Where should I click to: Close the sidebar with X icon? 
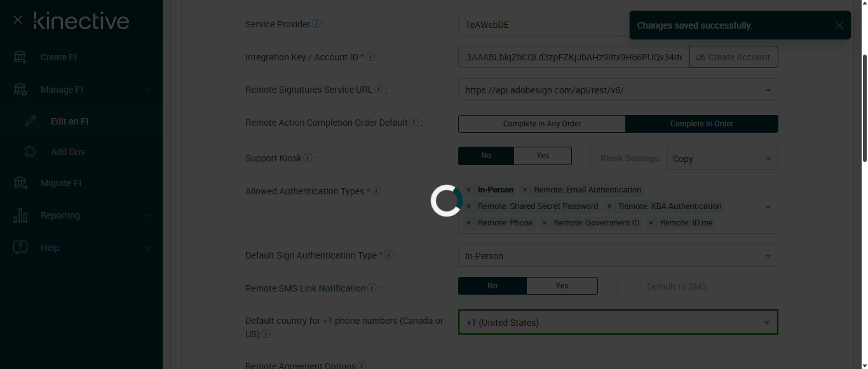click(x=18, y=20)
